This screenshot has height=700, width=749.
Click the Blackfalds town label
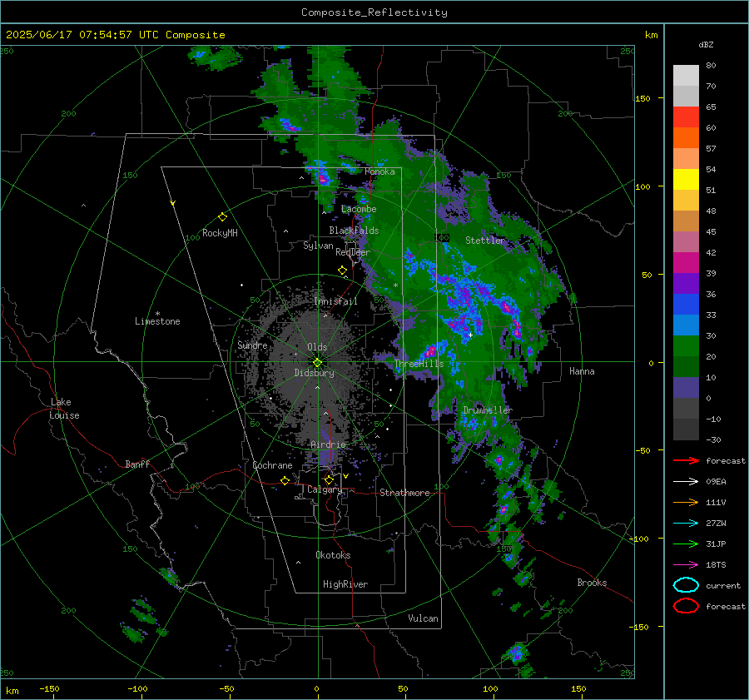[354, 231]
